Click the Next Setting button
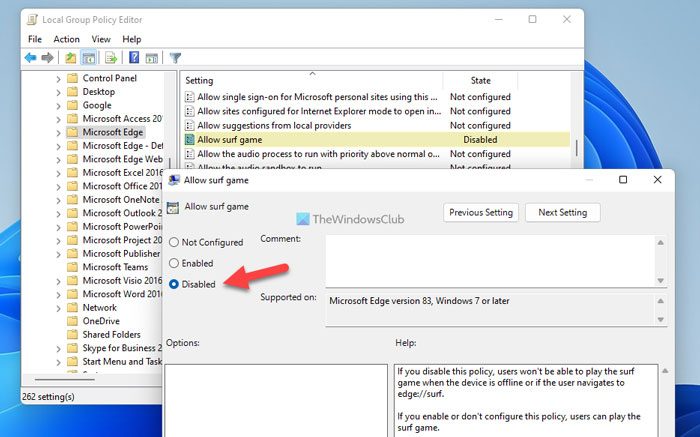The height and width of the screenshot is (437, 700). [562, 212]
